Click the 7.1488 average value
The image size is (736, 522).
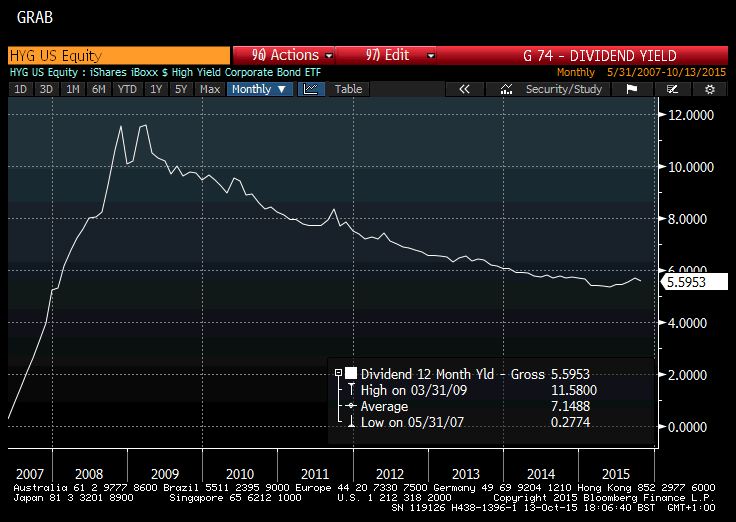(570, 406)
